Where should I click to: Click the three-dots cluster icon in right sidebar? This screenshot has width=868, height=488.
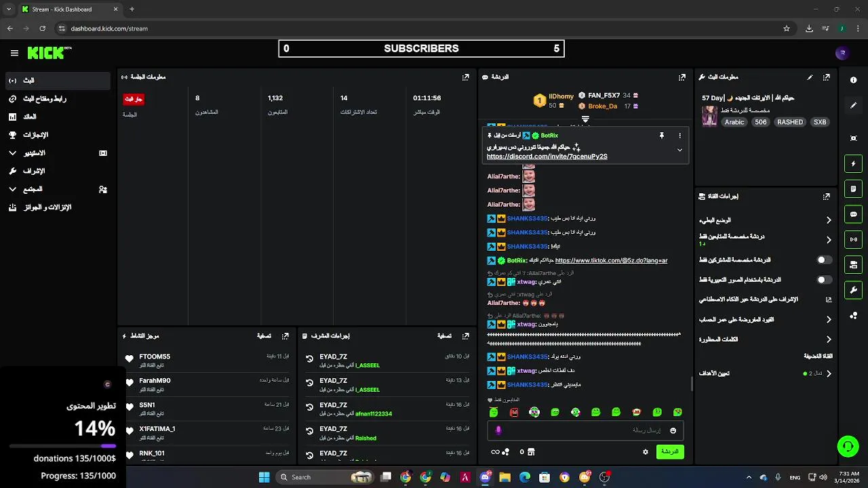coord(853,315)
